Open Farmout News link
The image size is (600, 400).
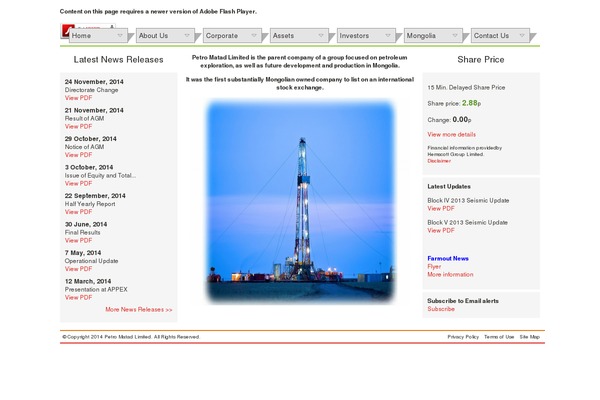pyautogui.click(x=448, y=258)
